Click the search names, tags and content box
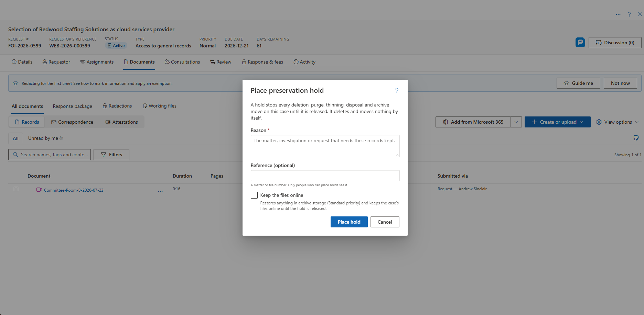The height and width of the screenshot is (315, 644). pyautogui.click(x=50, y=155)
